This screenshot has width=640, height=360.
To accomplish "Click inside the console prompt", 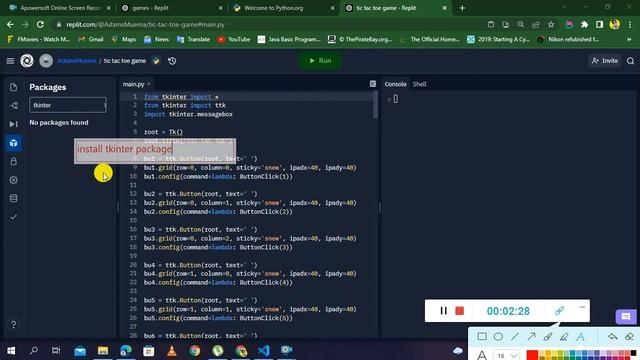I will click(396, 99).
